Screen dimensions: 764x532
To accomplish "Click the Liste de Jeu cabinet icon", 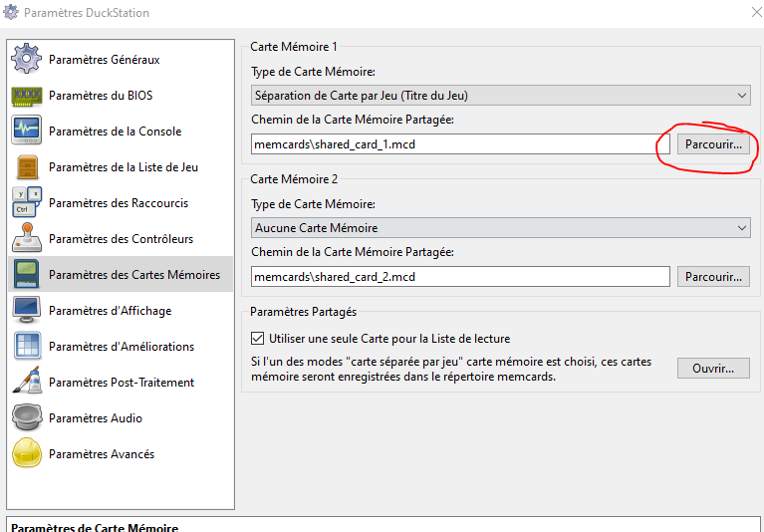I will pos(27,167).
